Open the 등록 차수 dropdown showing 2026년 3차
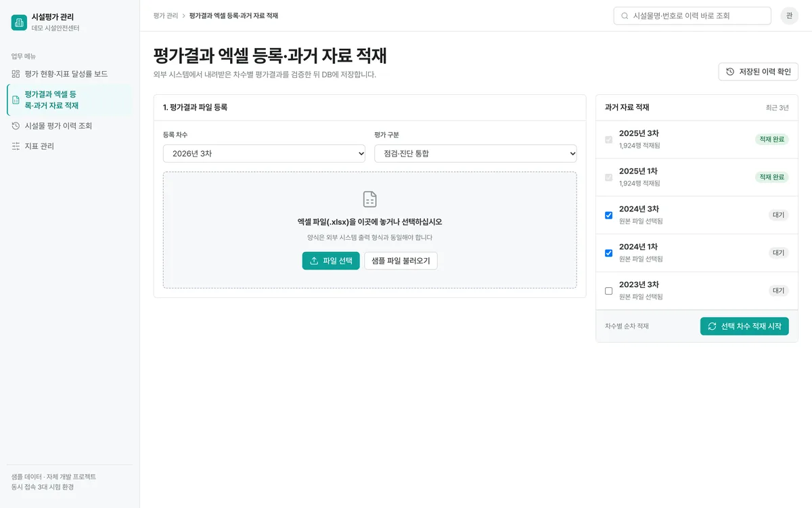 point(264,154)
